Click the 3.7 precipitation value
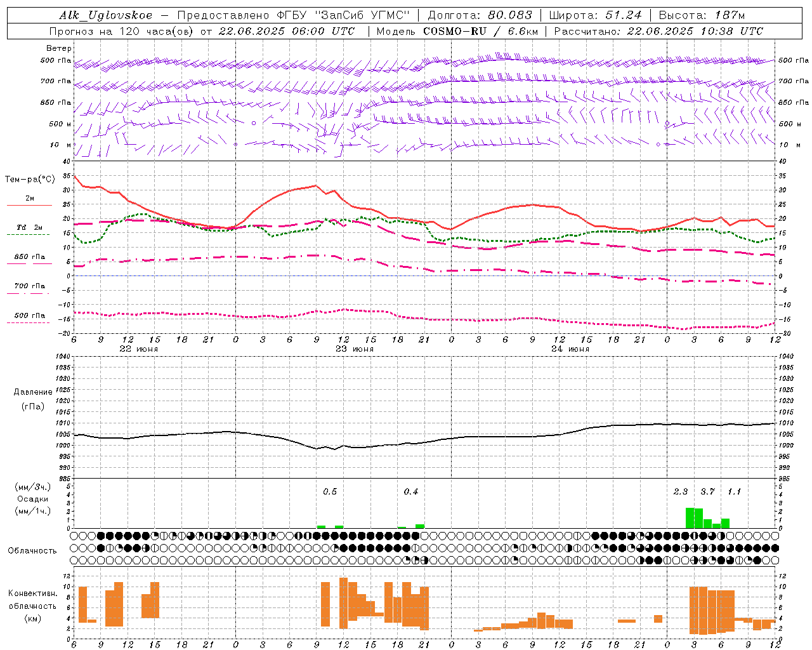Screen dimensions: 812x650 (707, 492)
